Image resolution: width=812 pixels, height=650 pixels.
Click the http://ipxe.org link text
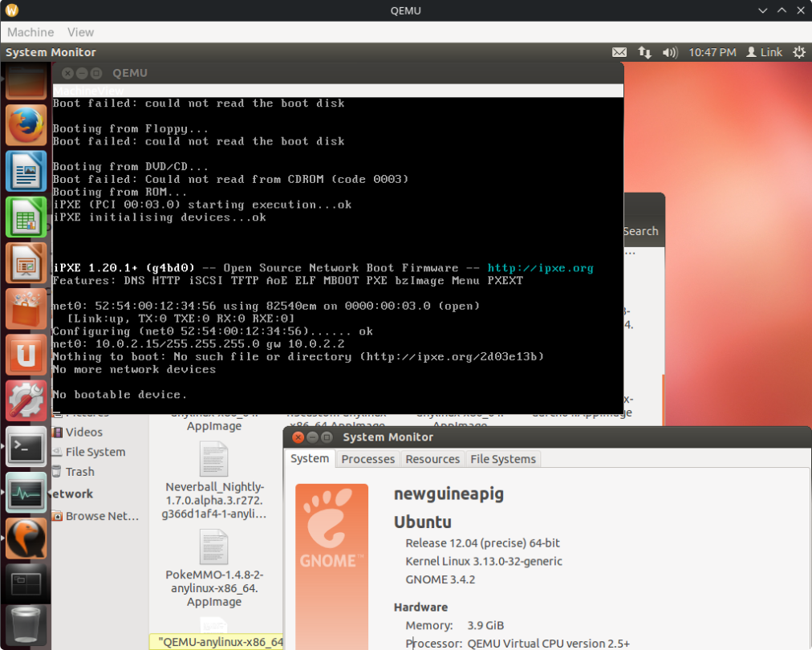[x=540, y=268]
